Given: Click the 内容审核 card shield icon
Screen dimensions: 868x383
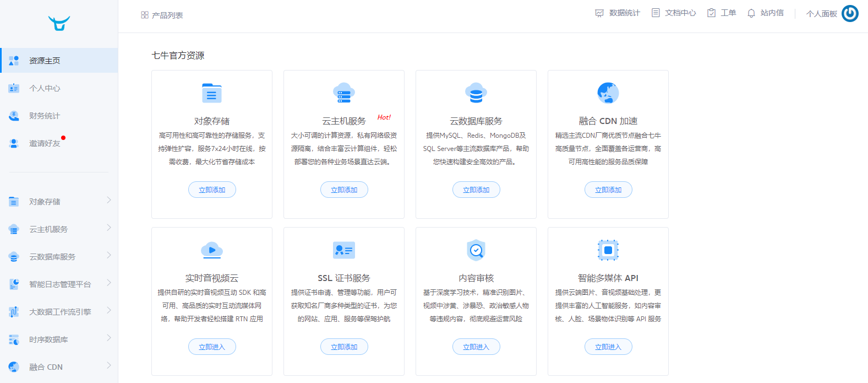Looking at the screenshot, I should coord(476,250).
